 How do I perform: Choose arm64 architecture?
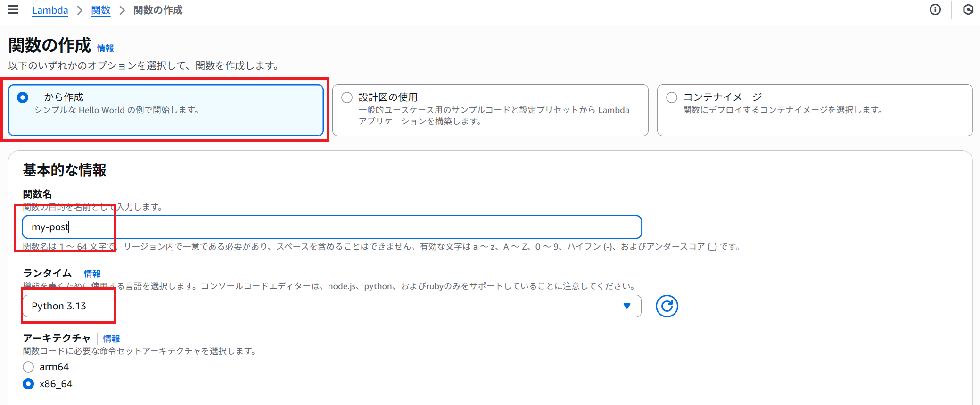(28, 367)
